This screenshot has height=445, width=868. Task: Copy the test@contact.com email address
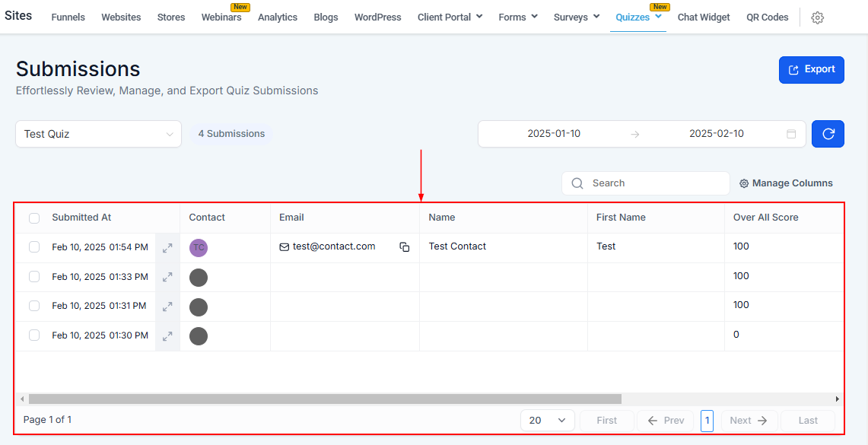[x=404, y=247]
